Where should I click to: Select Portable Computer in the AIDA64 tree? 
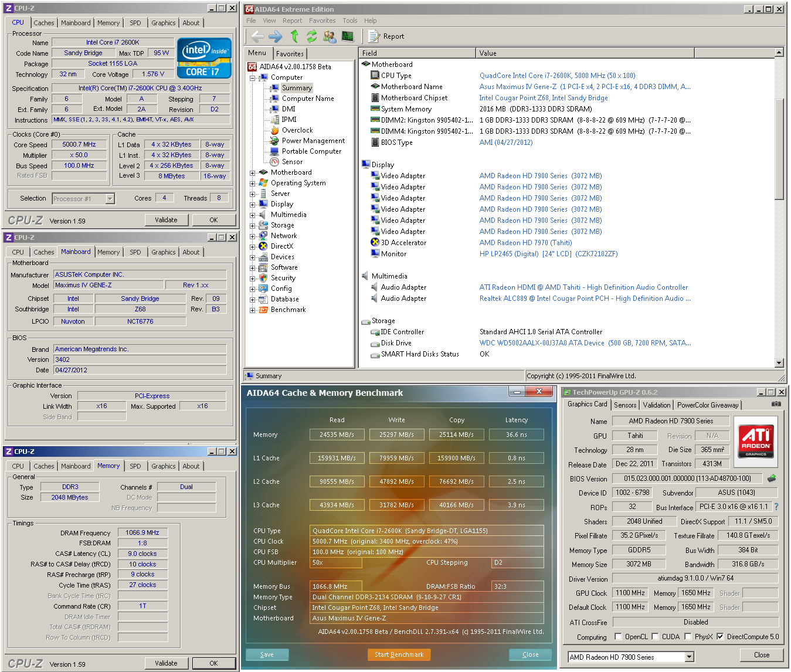[x=305, y=151]
